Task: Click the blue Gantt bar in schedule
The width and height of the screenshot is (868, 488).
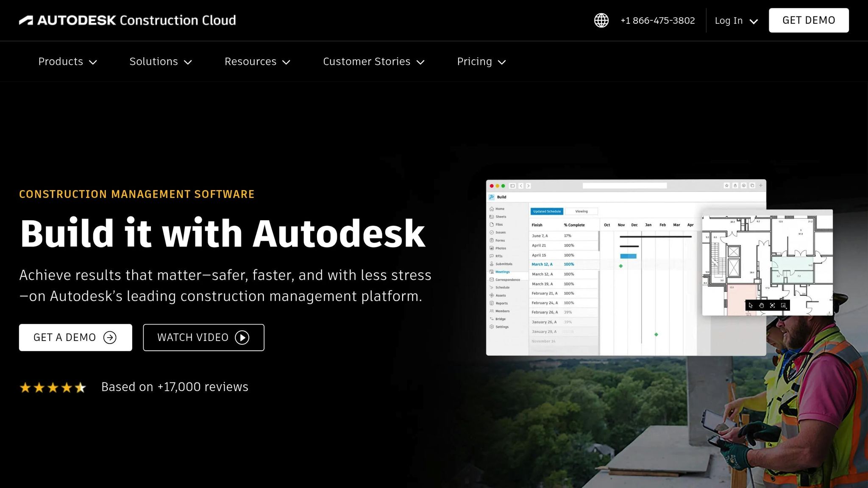Action: coord(628,256)
